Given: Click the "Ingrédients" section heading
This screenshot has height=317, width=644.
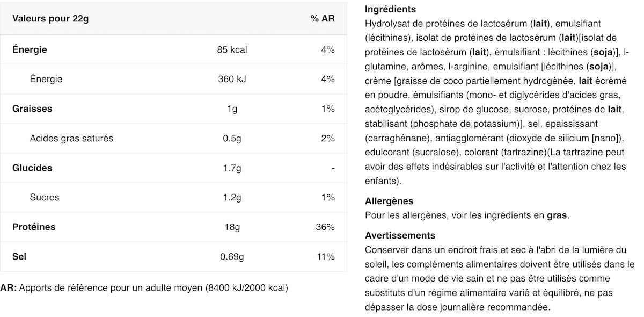Looking at the screenshot, I should pyautogui.click(x=390, y=9).
